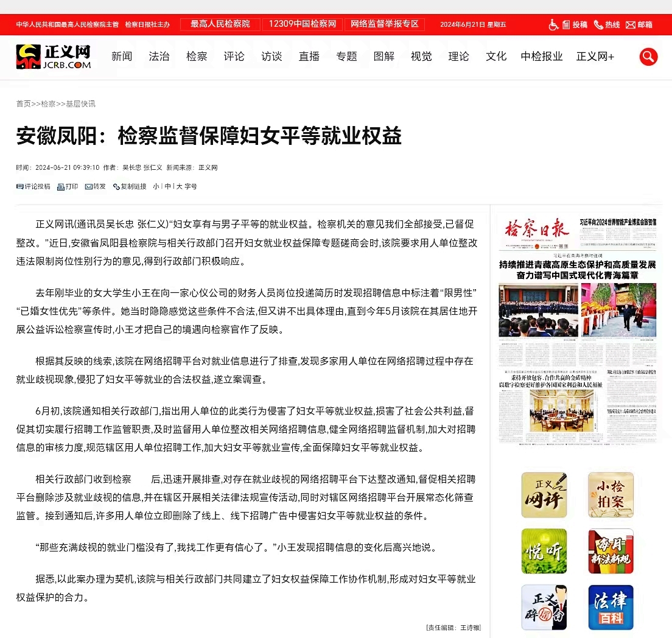672x638 pixels.
Task: Set font size to 小
Action: (156, 186)
